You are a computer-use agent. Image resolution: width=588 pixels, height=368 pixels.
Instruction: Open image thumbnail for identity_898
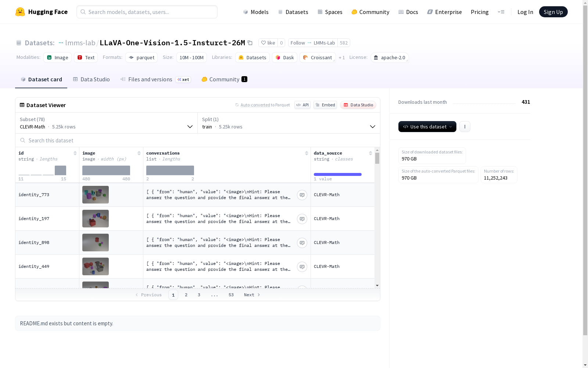[x=96, y=243]
